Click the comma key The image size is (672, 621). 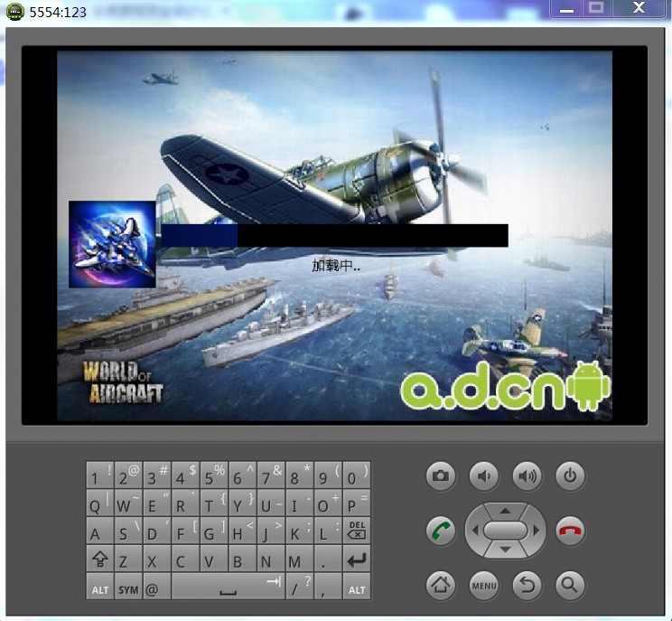(x=328, y=587)
